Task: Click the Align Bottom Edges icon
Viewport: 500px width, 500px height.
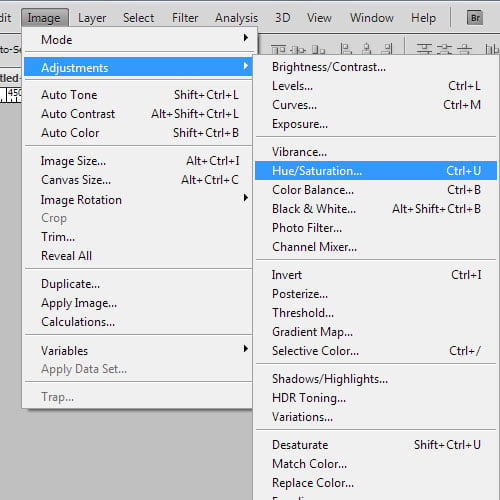Action: tap(318, 50)
